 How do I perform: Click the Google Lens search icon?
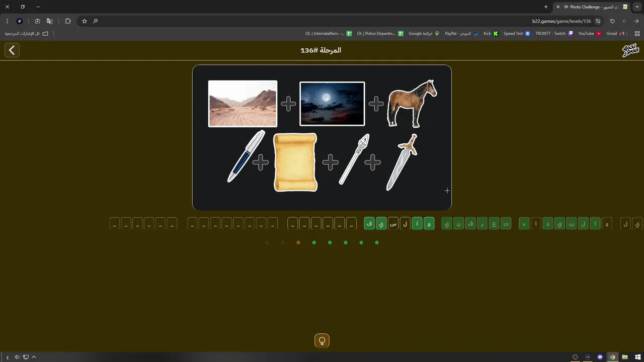pos(38,21)
